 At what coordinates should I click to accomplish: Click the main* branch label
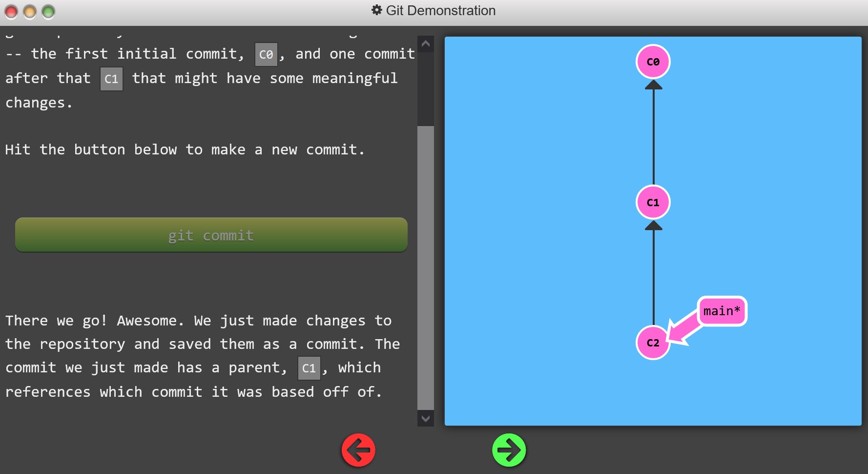722,311
